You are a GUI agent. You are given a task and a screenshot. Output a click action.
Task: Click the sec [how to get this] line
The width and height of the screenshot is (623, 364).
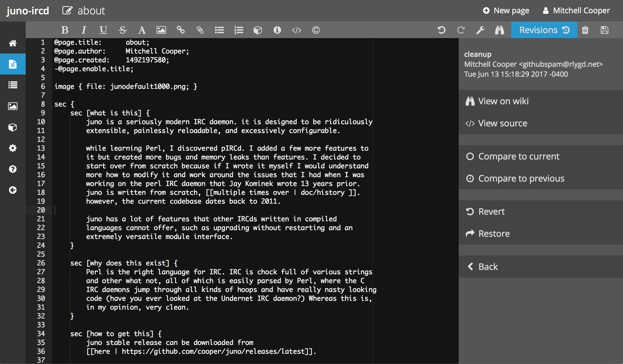tap(116, 334)
